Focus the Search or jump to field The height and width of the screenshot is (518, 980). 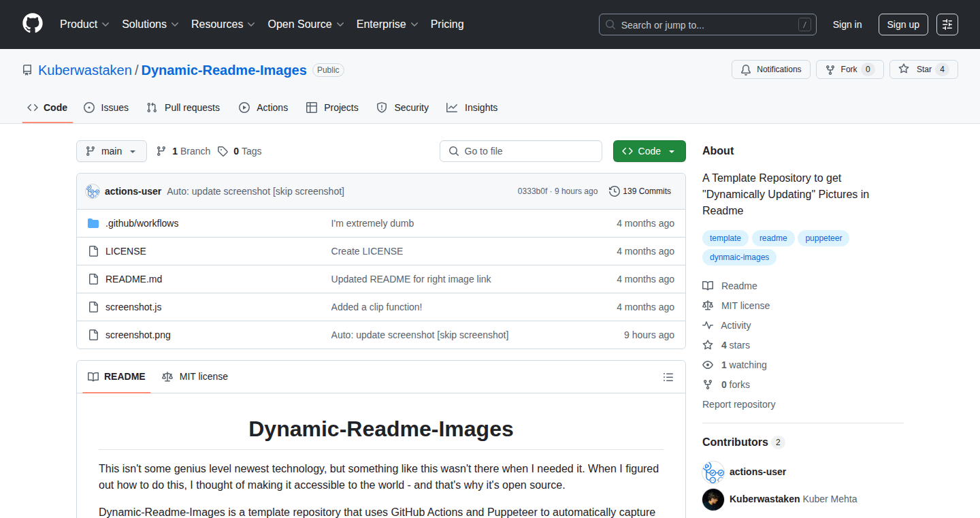coord(708,25)
